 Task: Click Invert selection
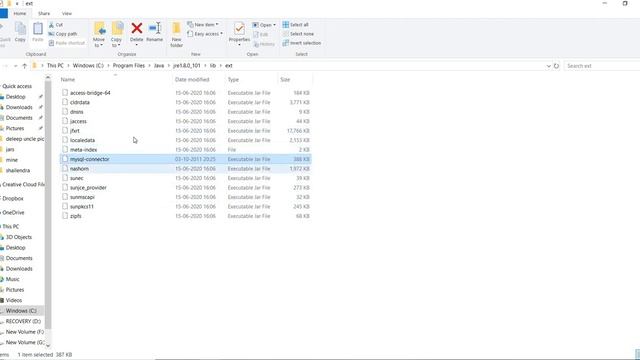point(302,43)
